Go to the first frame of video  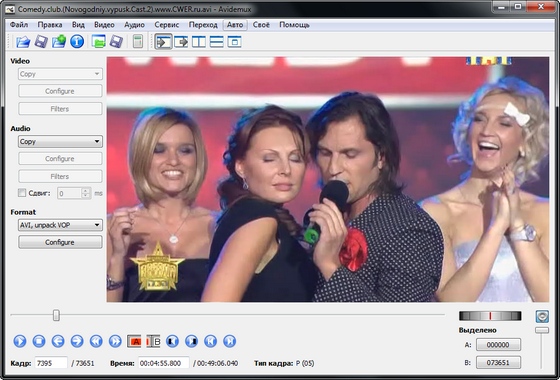click(210, 341)
